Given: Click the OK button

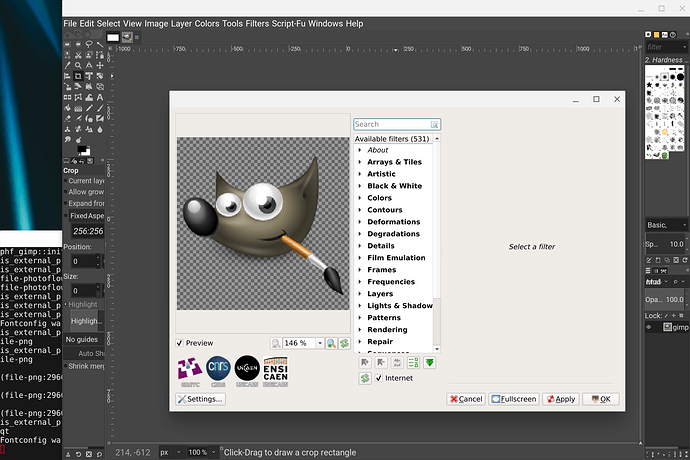Looking at the screenshot, I should tap(601, 399).
